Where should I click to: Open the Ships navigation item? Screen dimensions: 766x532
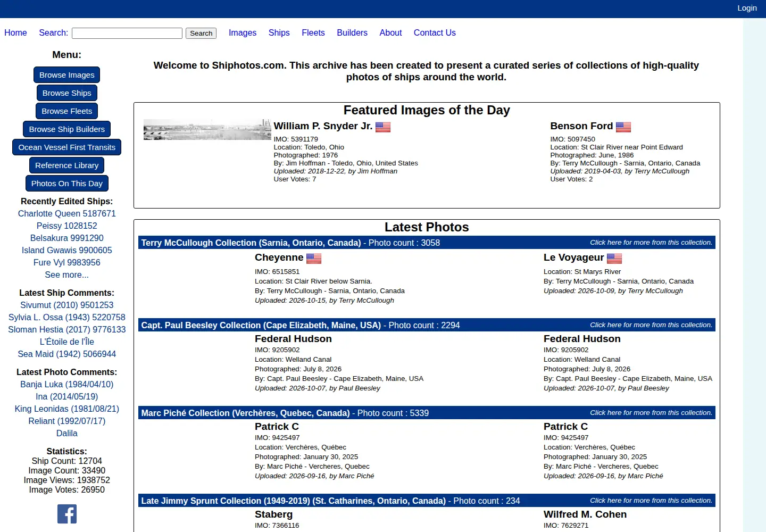point(279,32)
